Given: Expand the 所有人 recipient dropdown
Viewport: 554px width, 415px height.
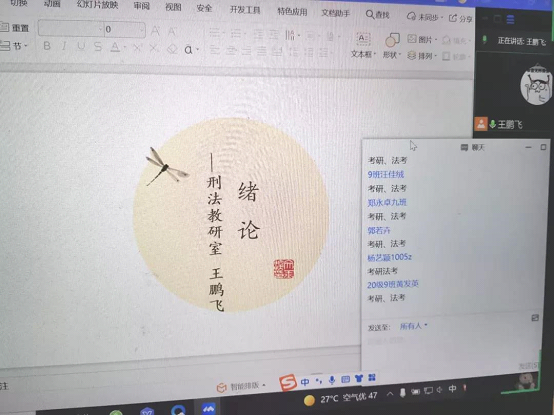Looking at the screenshot, I should (414, 326).
